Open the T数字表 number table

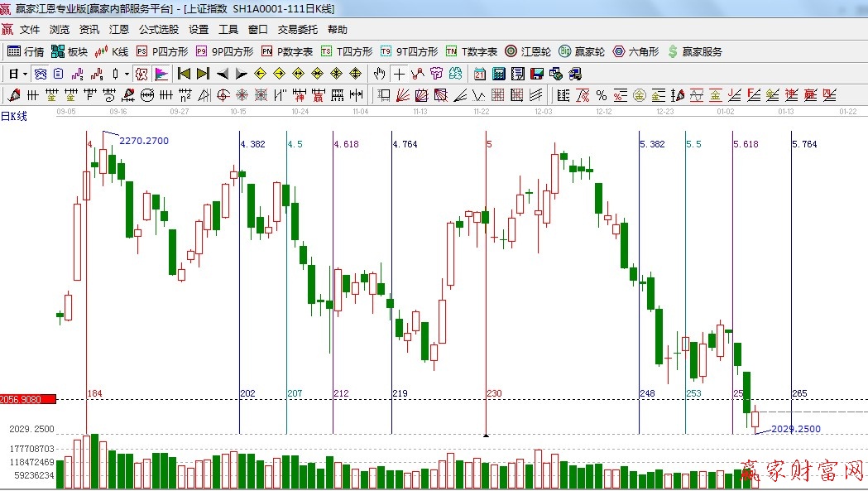pos(472,51)
